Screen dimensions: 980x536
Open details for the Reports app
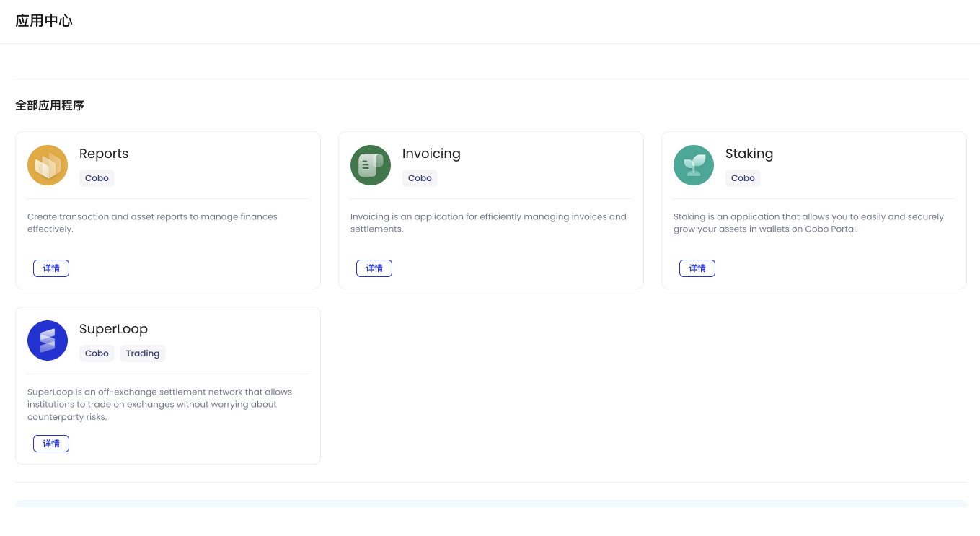[51, 268]
